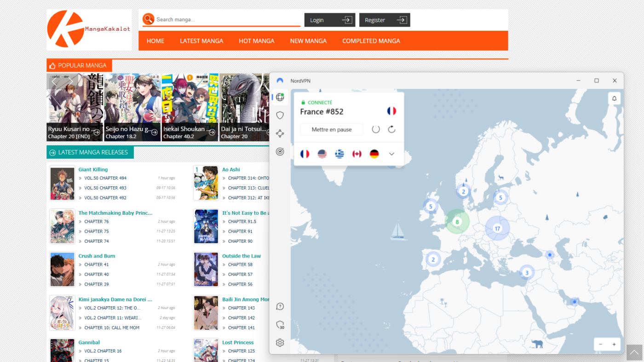The width and height of the screenshot is (644, 362).
Task: Click the Search manga input field
Action: coord(227,19)
